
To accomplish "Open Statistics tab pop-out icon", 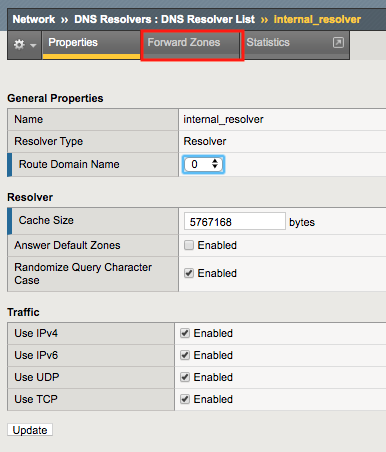I will click(x=338, y=42).
